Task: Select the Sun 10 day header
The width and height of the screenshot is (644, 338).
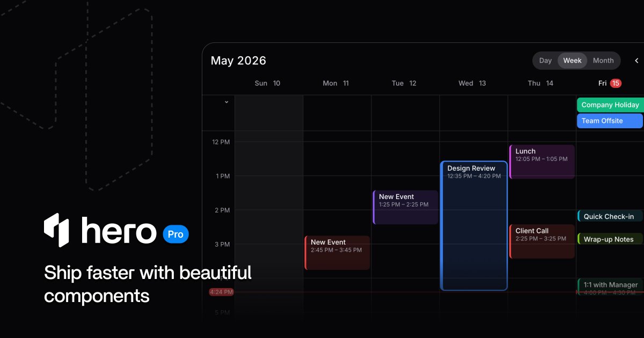Action: tap(267, 83)
